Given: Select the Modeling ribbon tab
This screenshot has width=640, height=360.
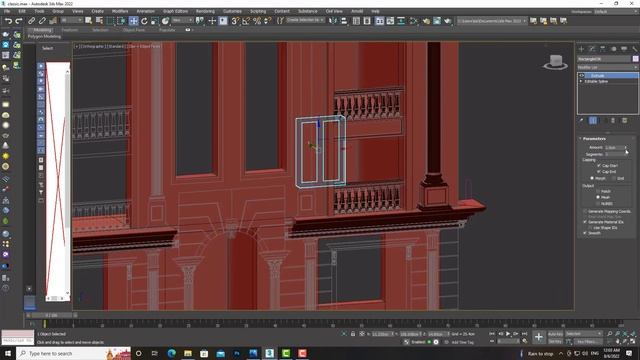Looking at the screenshot, I should (x=42, y=30).
